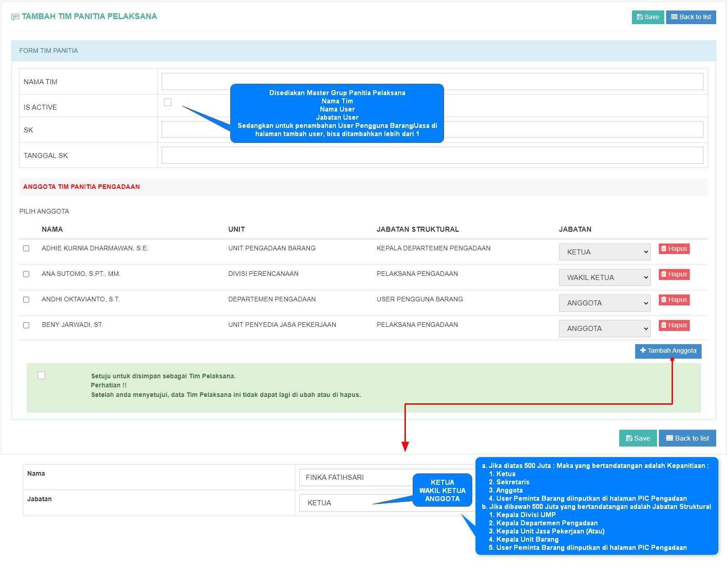This screenshot has height=569, width=728.
Task: Open Andhi Oktavianto's ANGGOTA dropdown
Action: [604, 303]
